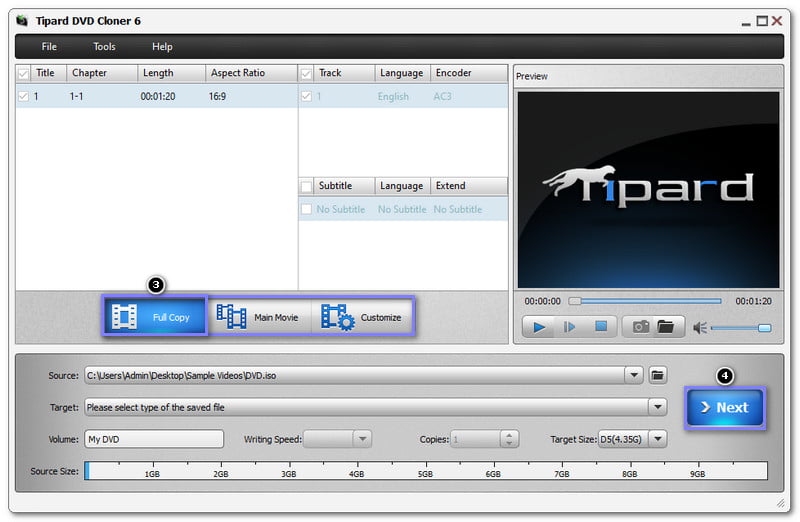Open the snapshot folder
The height and width of the screenshot is (522, 800).
click(665, 327)
